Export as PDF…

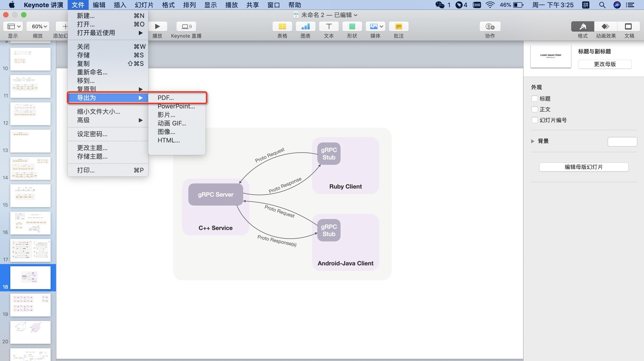tap(177, 98)
